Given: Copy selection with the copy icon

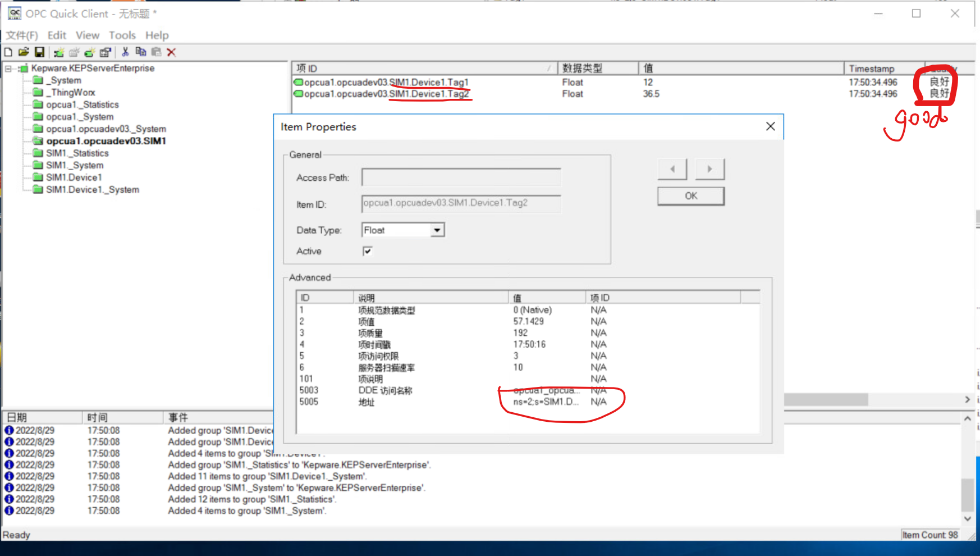Looking at the screenshot, I should pos(141,52).
